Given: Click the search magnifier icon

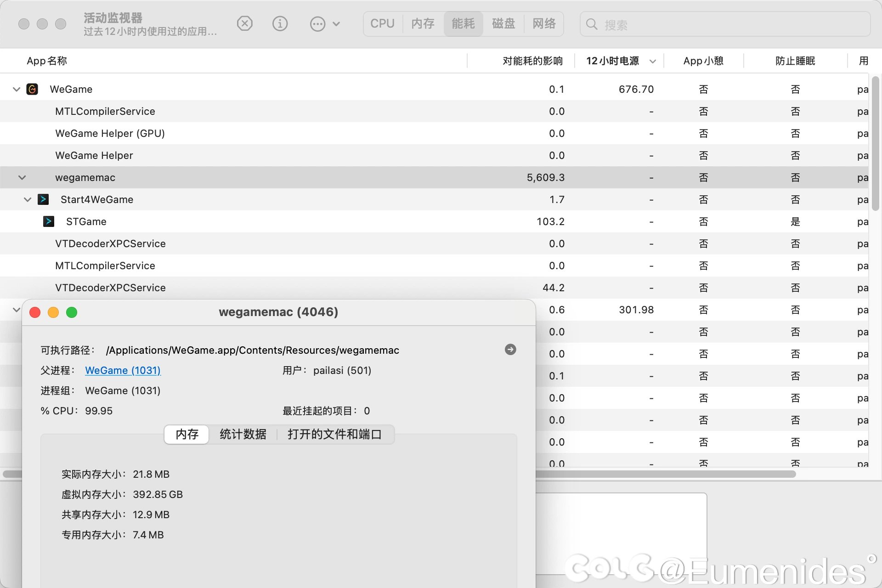Looking at the screenshot, I should pos(592,24).
